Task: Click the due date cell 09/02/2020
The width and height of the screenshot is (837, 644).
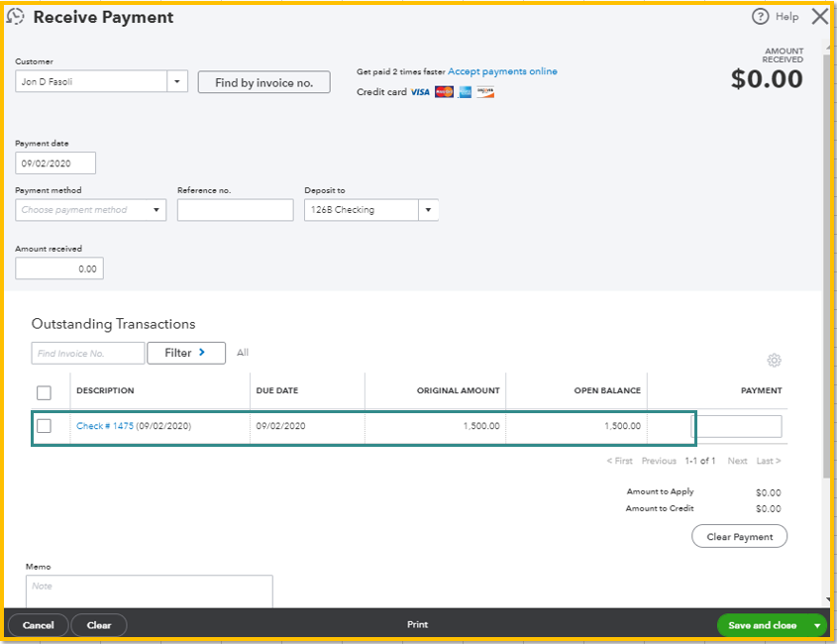Action: pyautogui.click(x=280, y=426)
